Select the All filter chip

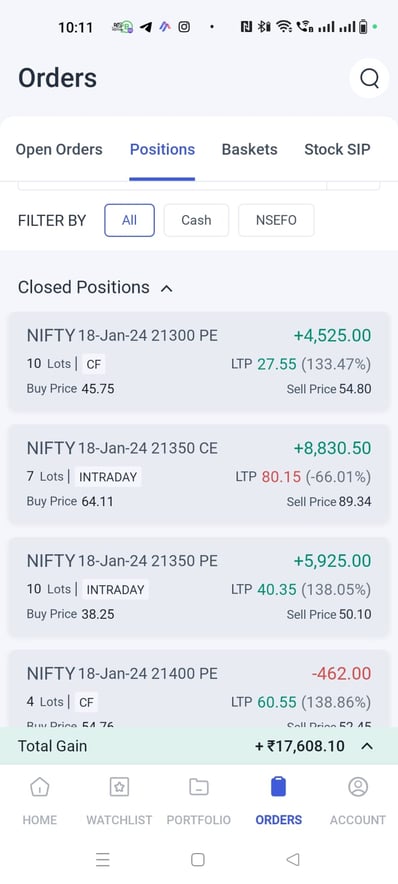click(129, 220)
